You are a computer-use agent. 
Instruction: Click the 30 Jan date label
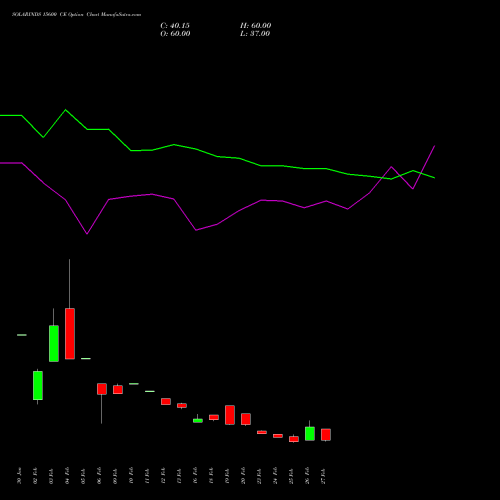coord(19,476)
